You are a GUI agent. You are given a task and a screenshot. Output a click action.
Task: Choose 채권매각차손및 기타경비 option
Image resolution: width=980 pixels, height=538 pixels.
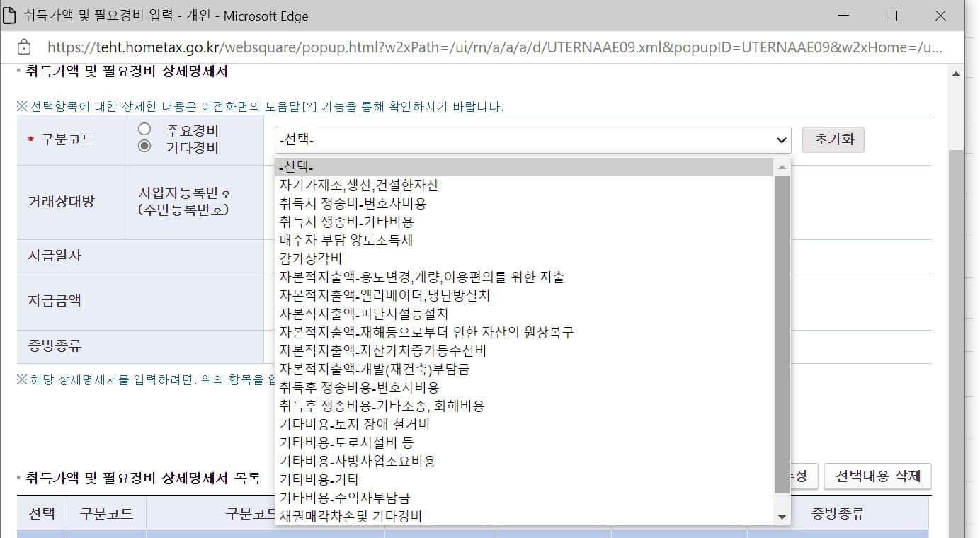coord(525,517)
